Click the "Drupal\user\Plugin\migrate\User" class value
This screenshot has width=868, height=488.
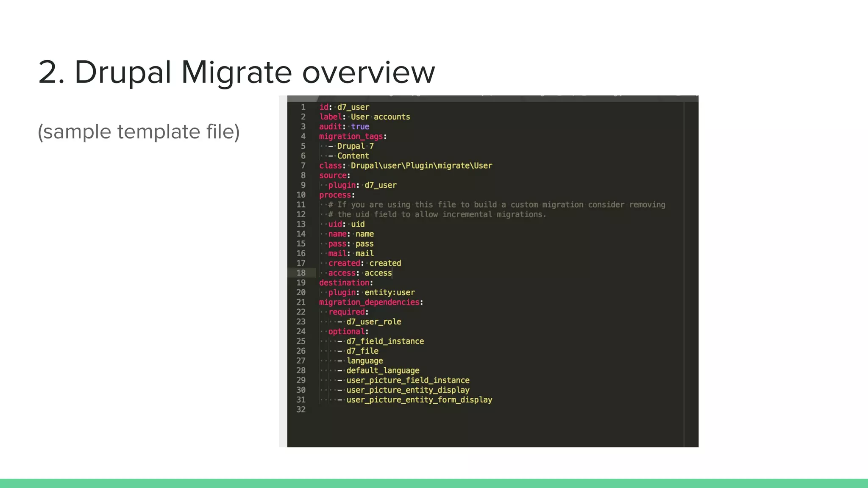421,166
